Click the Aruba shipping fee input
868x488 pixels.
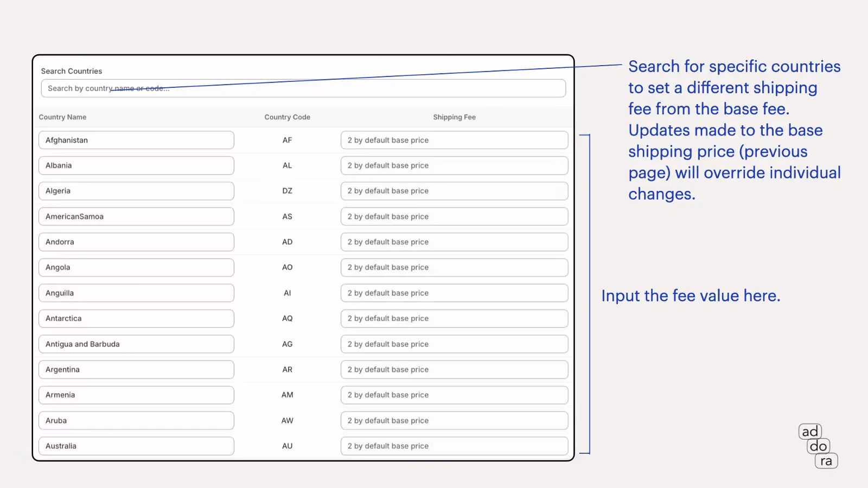(x=454, y=420)
